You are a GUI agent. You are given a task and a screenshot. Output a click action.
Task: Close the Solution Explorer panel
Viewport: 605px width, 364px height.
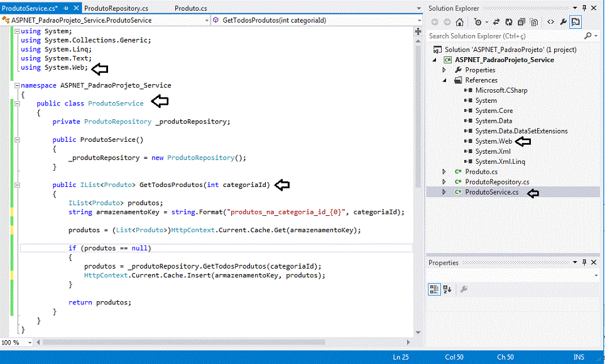pos(594,8)
